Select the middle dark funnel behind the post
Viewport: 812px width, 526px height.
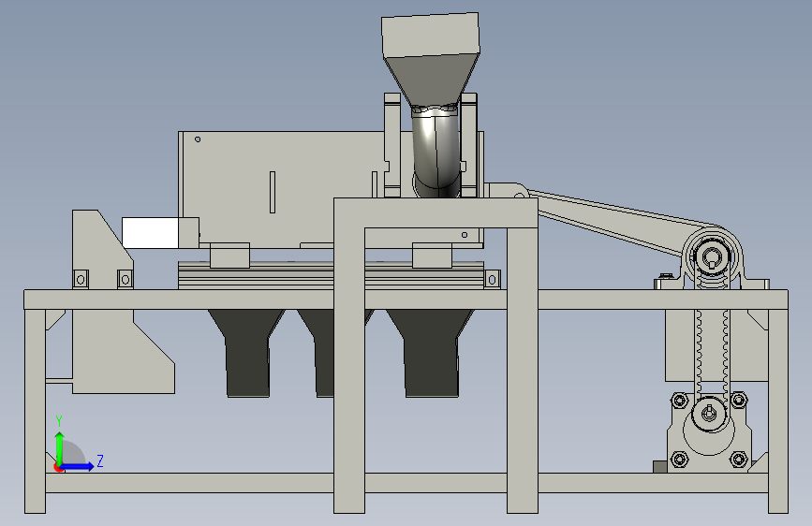[324, 353]
